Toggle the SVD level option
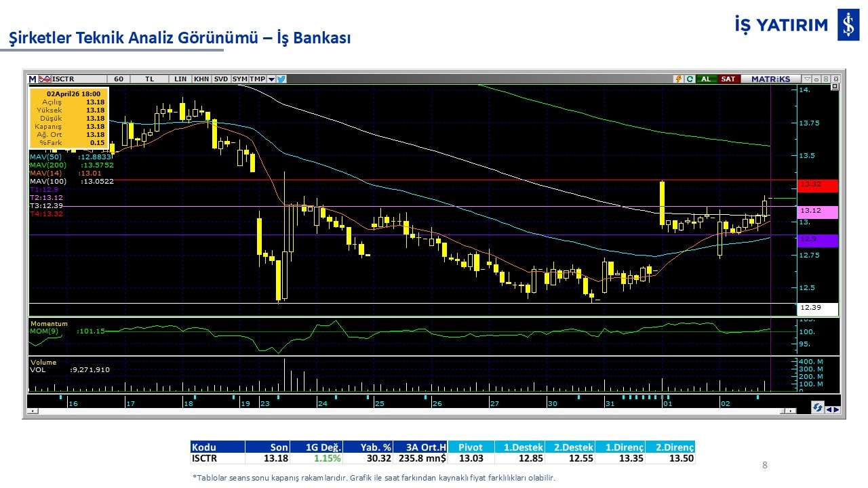The image size is (868, 488). 221,79
